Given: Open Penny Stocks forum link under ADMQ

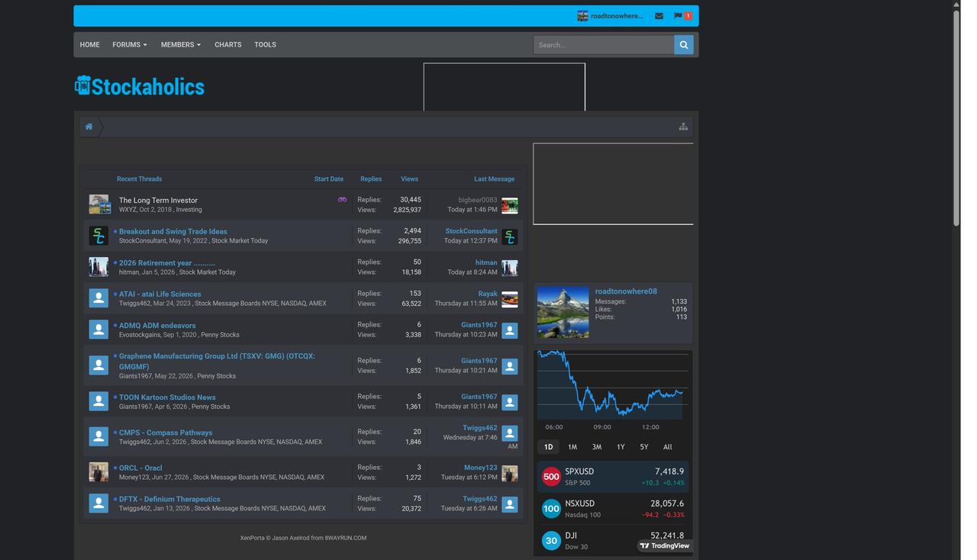Looking at the screenshot, I should (x=220, y=335).
